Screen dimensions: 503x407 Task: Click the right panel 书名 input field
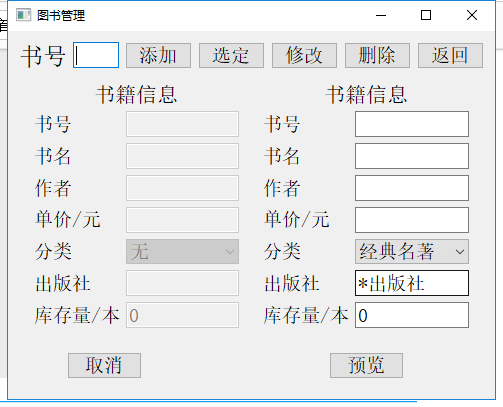(x=412, y=156)
